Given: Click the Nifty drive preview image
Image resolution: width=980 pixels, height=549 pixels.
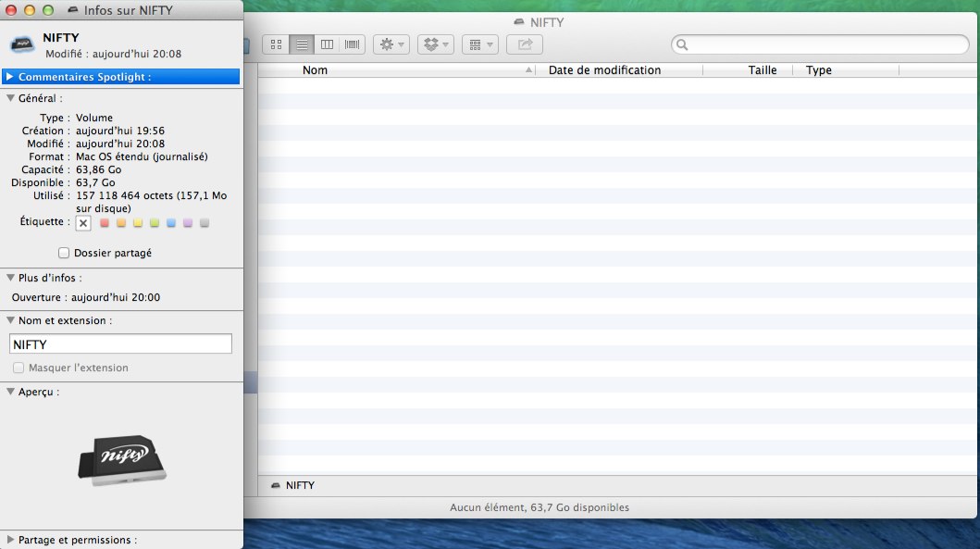Looking at the screenshot, I should coord(122,460).
